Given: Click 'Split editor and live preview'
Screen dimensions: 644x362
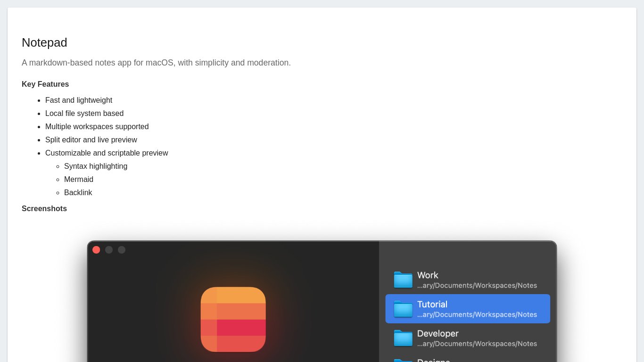Looking at the screenshot, I should pyautogui.click(x=91, y=140).
